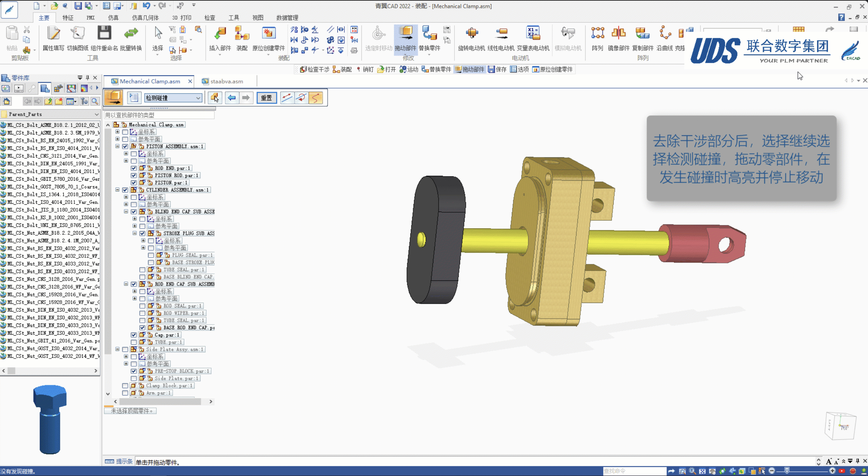Collapse Side Plate Assy tree node

pos(117,349)
